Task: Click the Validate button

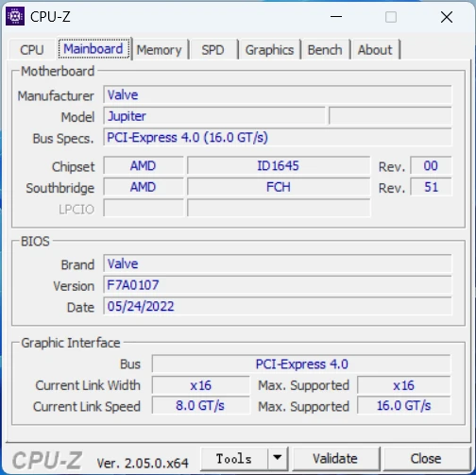Action: pos(335,458)
